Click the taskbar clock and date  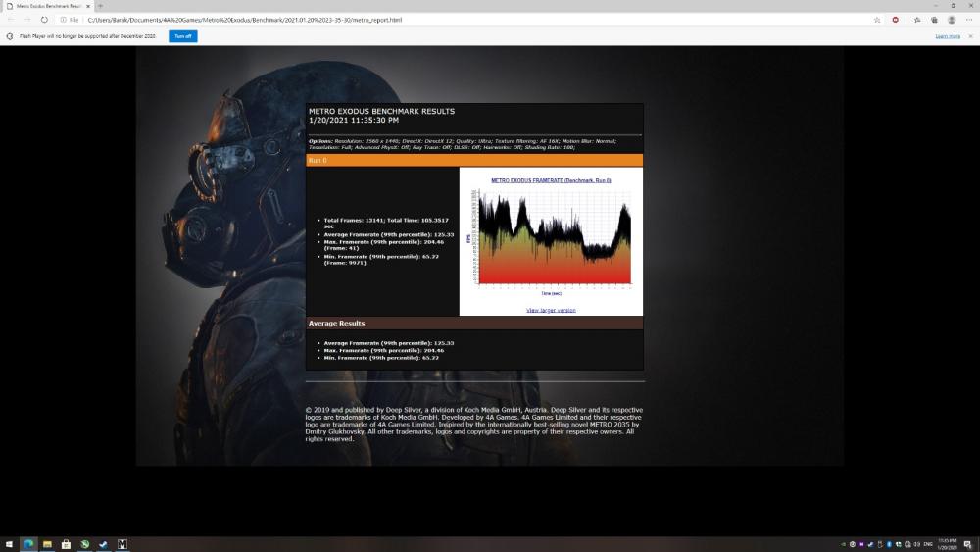(948, 544)
